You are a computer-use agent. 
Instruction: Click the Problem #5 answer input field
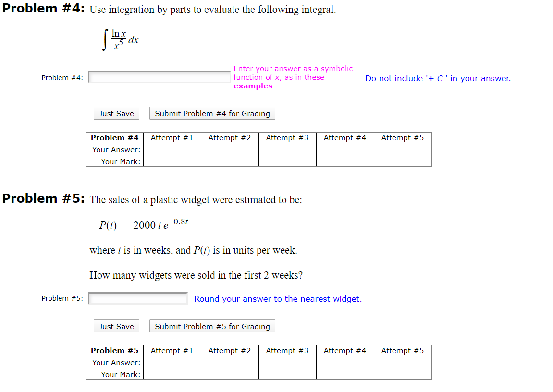[x=137, y=298]
